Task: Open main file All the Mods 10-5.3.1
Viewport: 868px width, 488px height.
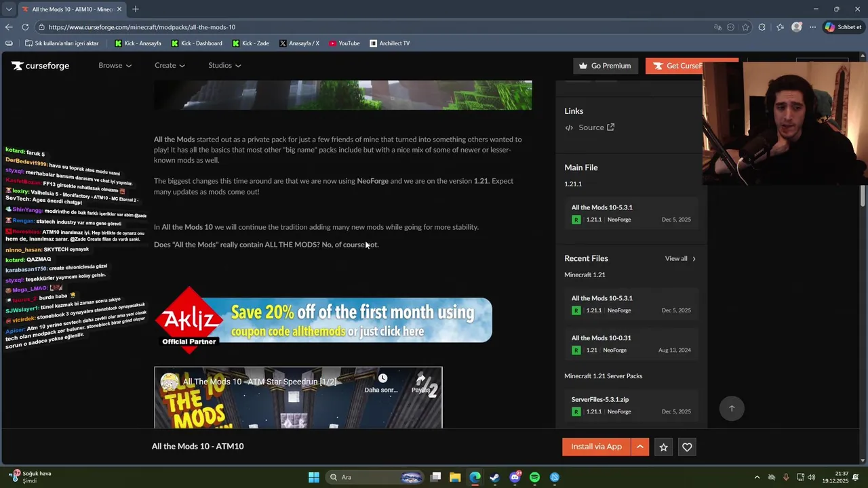Action: click(631, 213)
